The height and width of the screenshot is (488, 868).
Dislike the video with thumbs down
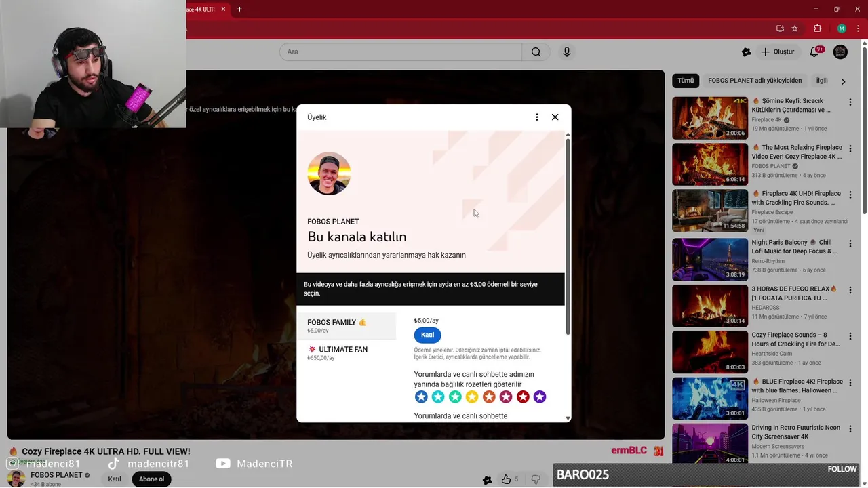536,479
